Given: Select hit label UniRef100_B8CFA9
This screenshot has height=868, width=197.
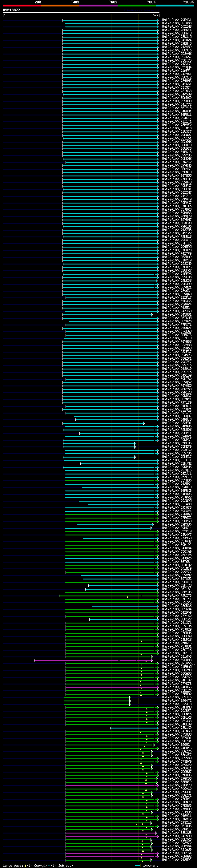Looking at the screenshot, I should click(177, 636).
